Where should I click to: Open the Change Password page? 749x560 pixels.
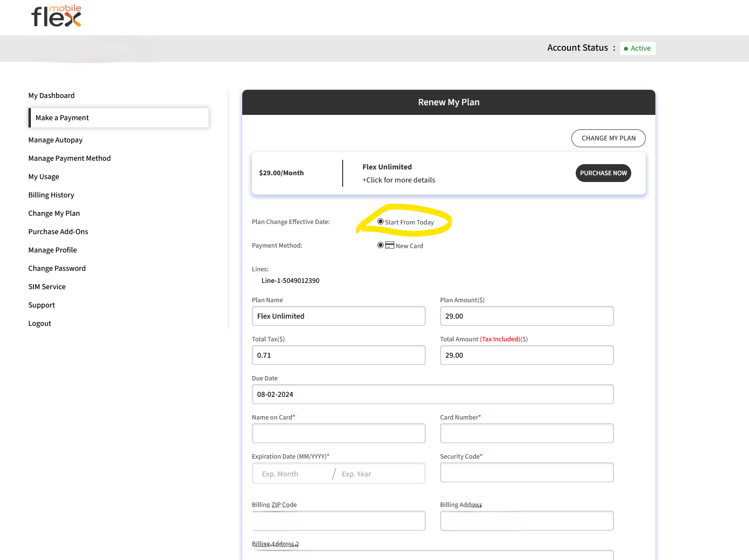pyautogui.click(x=56, y=268)
